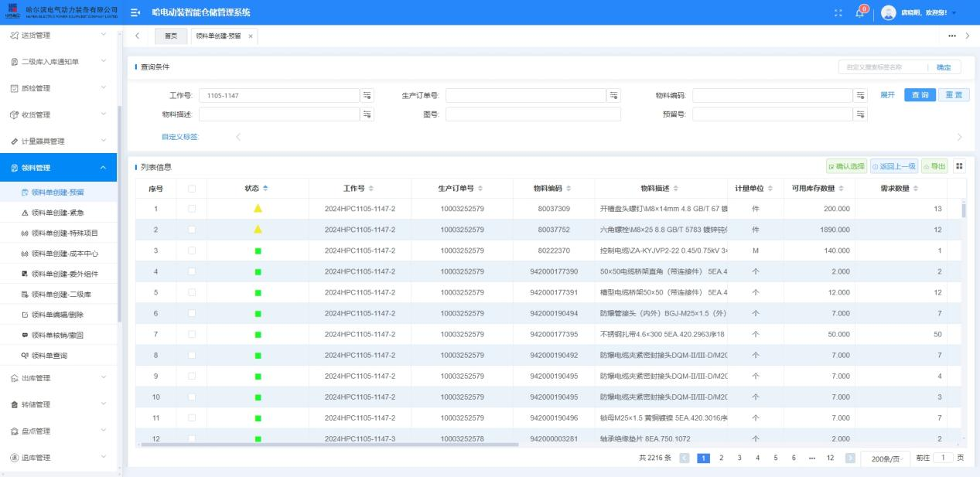Open the 200条/页 page size dropdown
Image resolution: width=980 pixels, height=477 pixels.
885,458
